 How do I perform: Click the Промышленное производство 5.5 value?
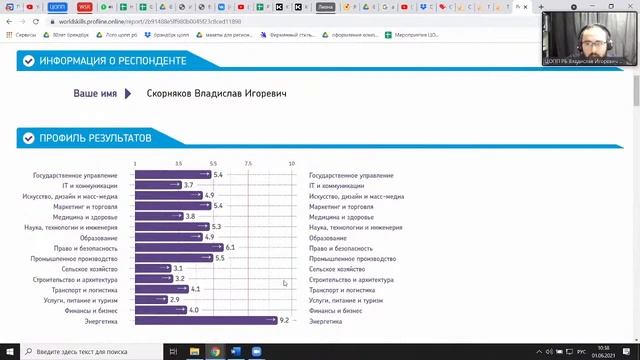coord(220,258)
